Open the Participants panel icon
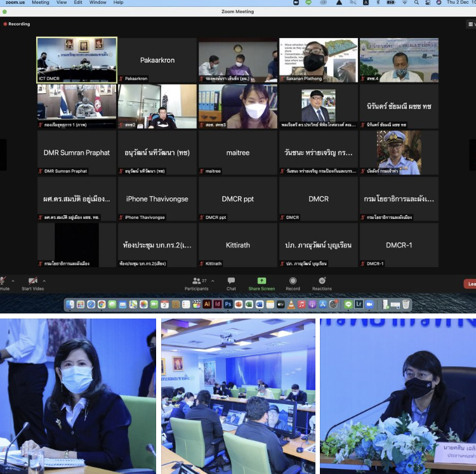Viewport: 476px width, 474px height. 196,280
